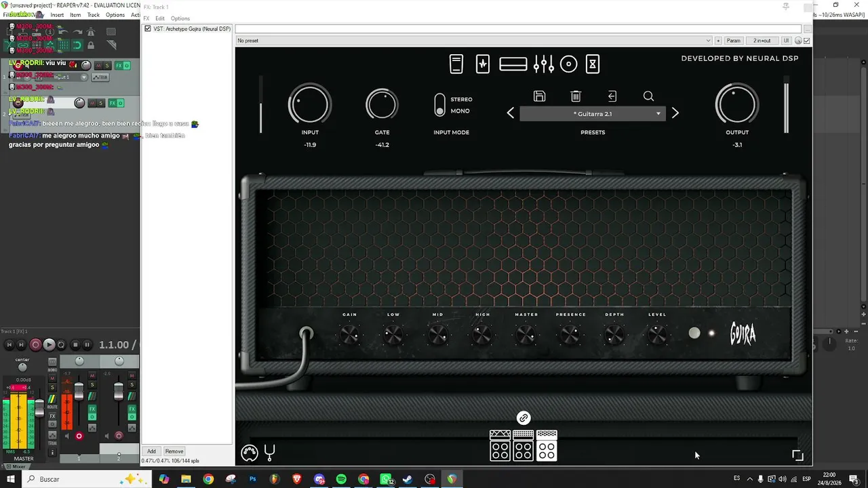Toggle the amp power button beside Level
Viewport: 868px width, 488px height.
pyautogui.click(x=694, y=333)
